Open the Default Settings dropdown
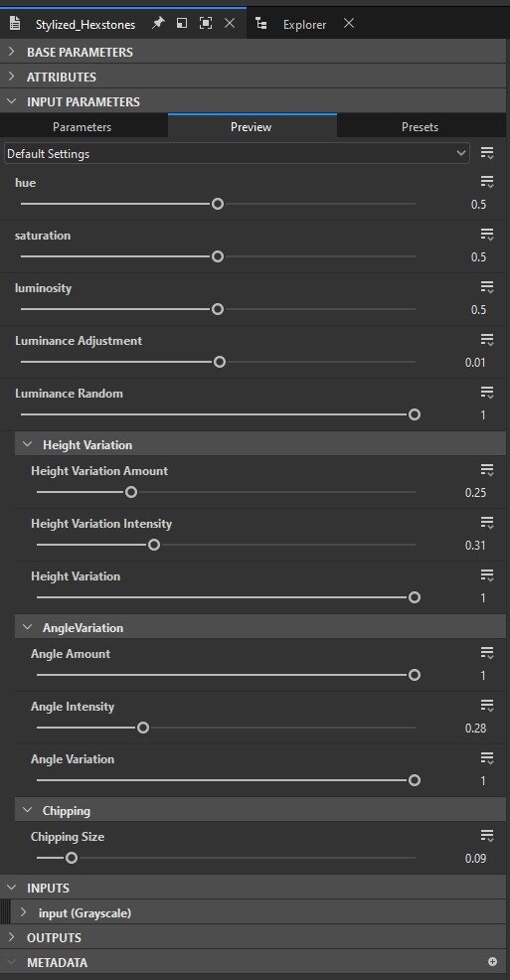510x980 pixels. (x=237, y=154)
